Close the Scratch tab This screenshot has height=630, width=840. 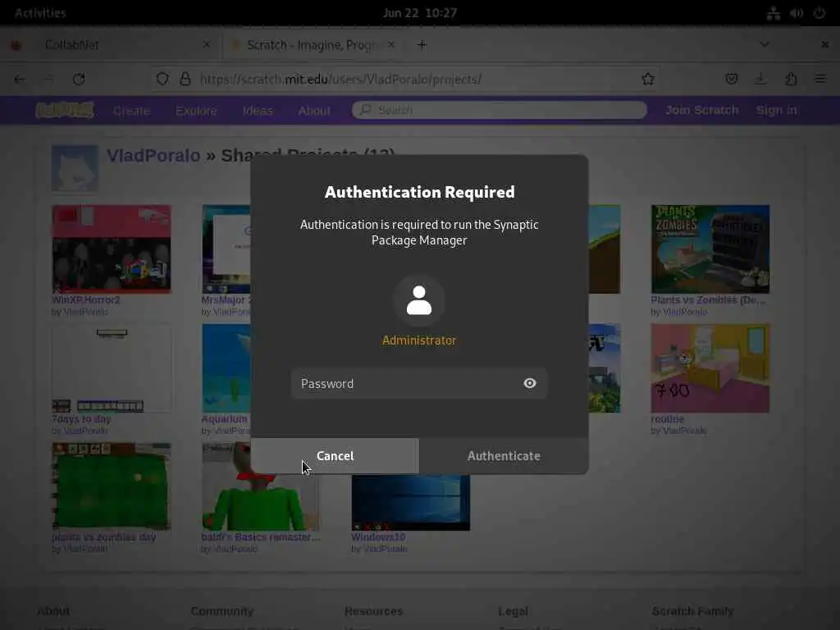coord(391,44)
